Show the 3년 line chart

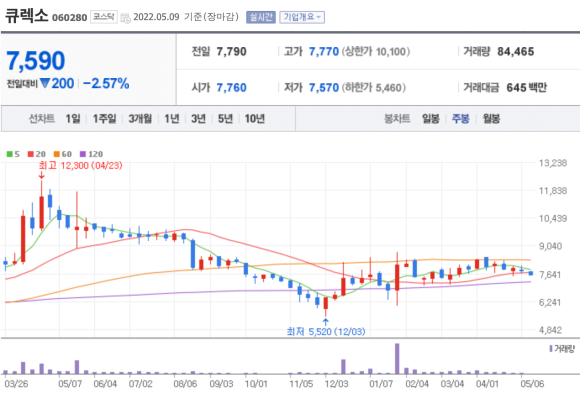point(198,119)
